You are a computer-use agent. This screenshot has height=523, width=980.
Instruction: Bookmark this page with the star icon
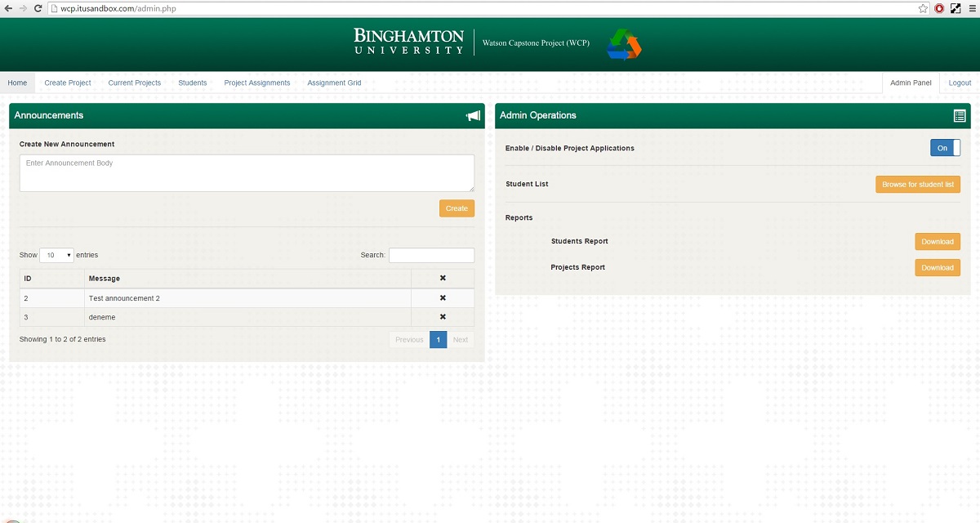click(x=923, y=8)
